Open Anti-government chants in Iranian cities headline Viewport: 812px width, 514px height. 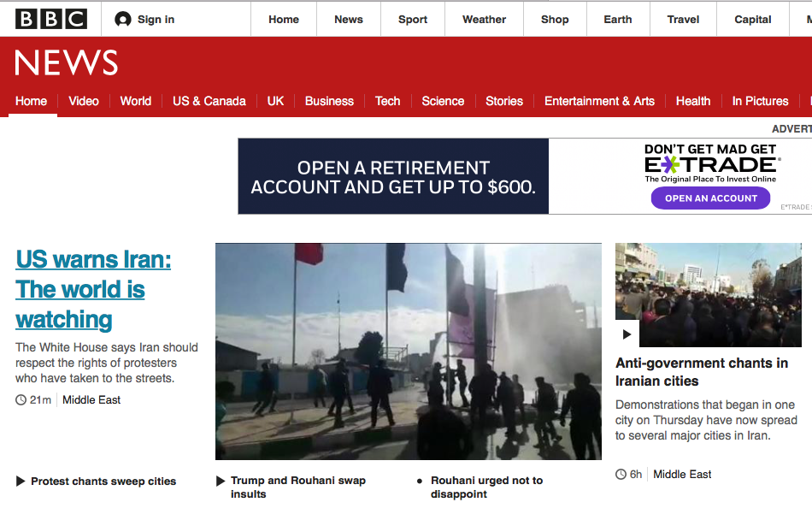702,372
